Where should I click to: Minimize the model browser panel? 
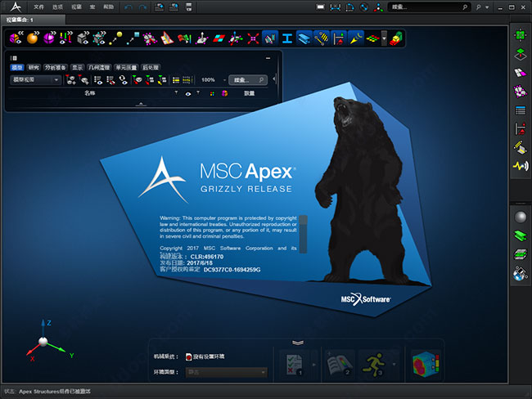click(268, 58)
